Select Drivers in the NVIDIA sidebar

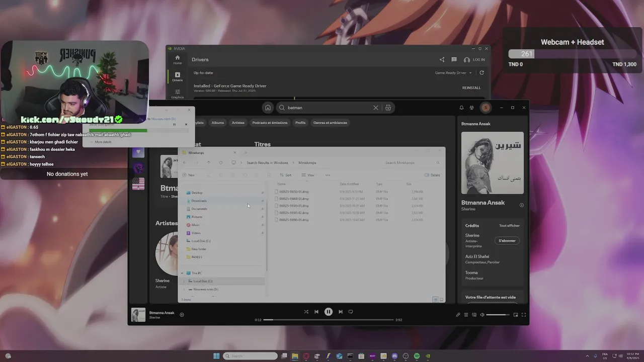point(177,76)
